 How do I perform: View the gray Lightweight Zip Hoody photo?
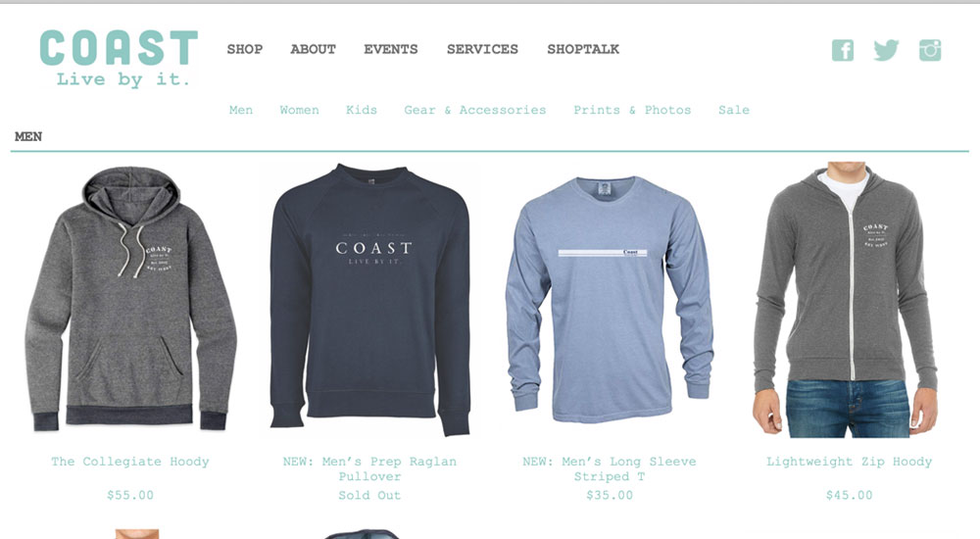point(847,300)
